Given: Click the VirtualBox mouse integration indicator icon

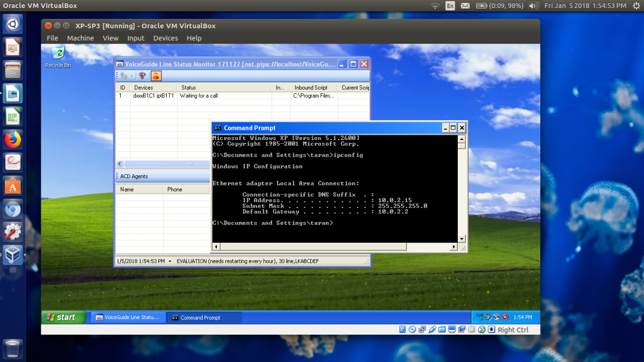Looking at the screenshot, I should coord(481,329).
